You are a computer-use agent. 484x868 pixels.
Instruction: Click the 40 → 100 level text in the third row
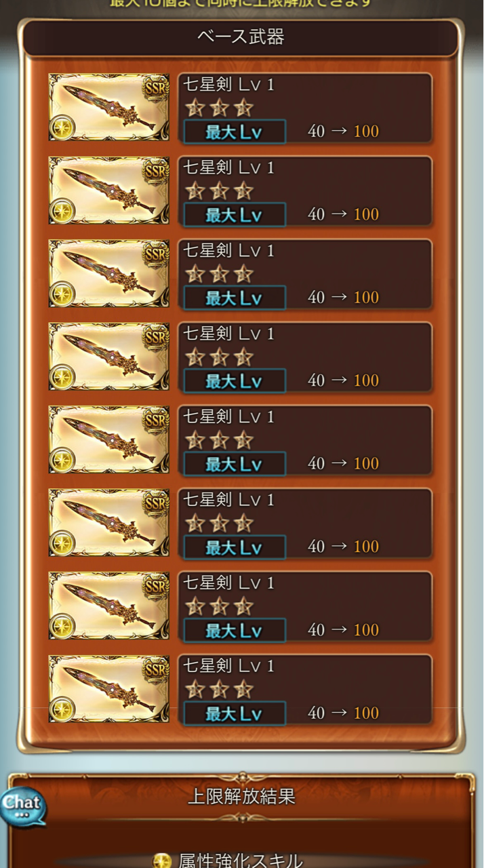coord(344,297)
